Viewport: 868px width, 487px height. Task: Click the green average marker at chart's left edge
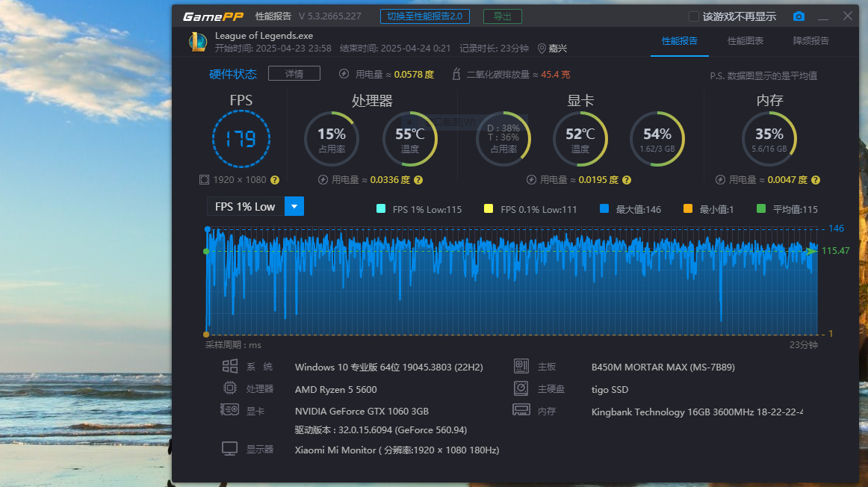206,251
